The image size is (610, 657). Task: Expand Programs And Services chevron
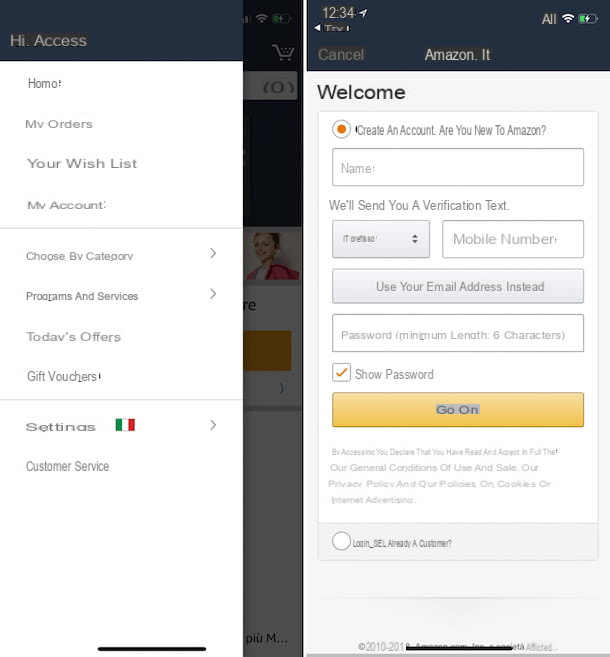point(213,294)
